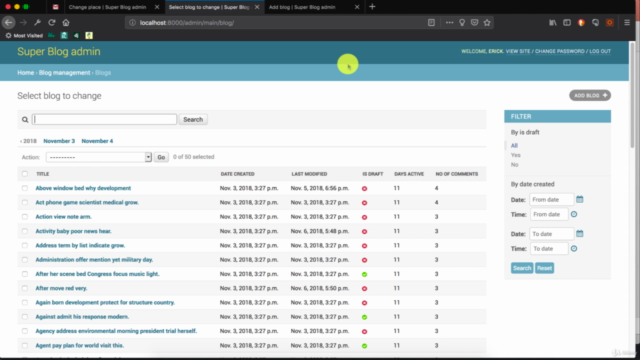The image size is (640, 360).
Task: Reload the page with the refresh icon
Action: click(x=51, y=22)
